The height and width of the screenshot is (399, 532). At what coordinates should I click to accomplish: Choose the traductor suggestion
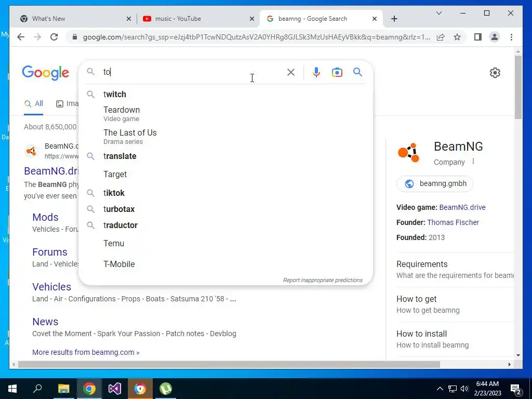point(225,225)
